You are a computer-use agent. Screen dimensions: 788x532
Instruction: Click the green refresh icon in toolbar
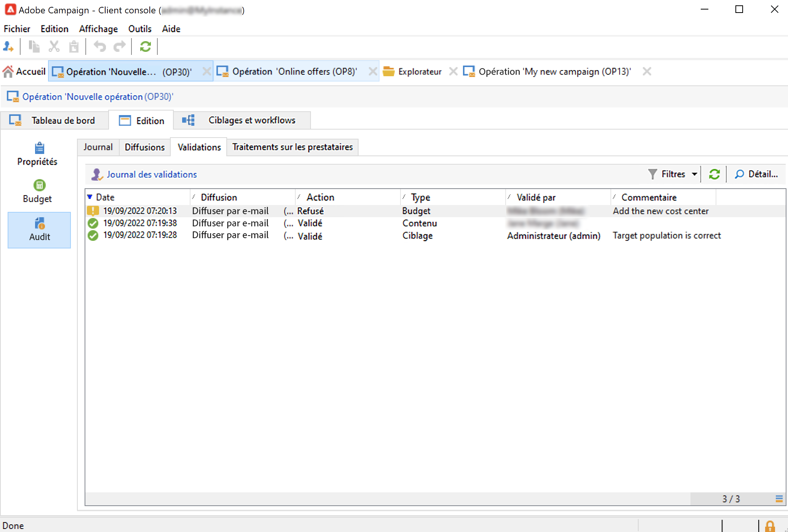click(x=145, y=46)
